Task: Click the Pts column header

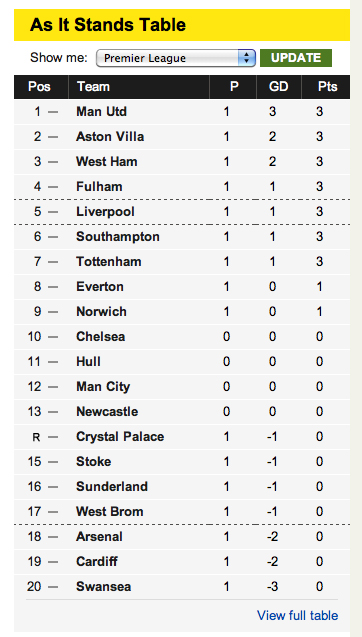Action: pos(328,87)
